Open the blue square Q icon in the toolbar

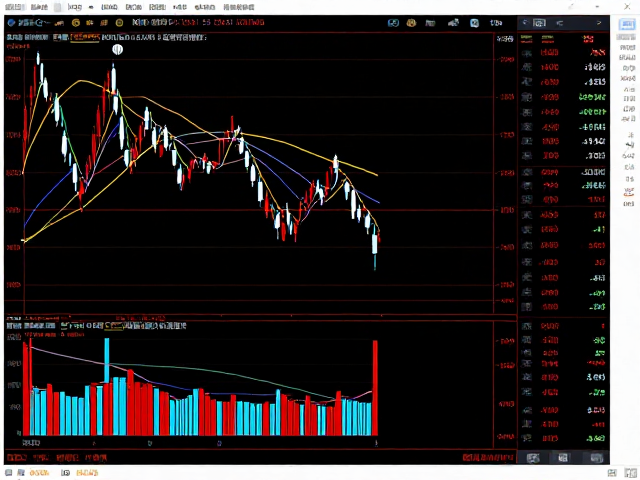coord(474,23)
